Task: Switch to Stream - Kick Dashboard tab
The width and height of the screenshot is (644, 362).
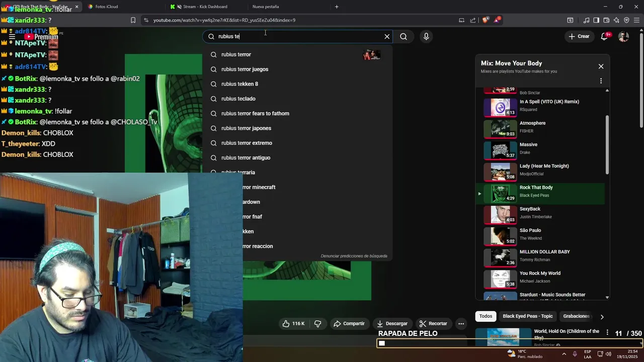Action: (x=207, y=7)
